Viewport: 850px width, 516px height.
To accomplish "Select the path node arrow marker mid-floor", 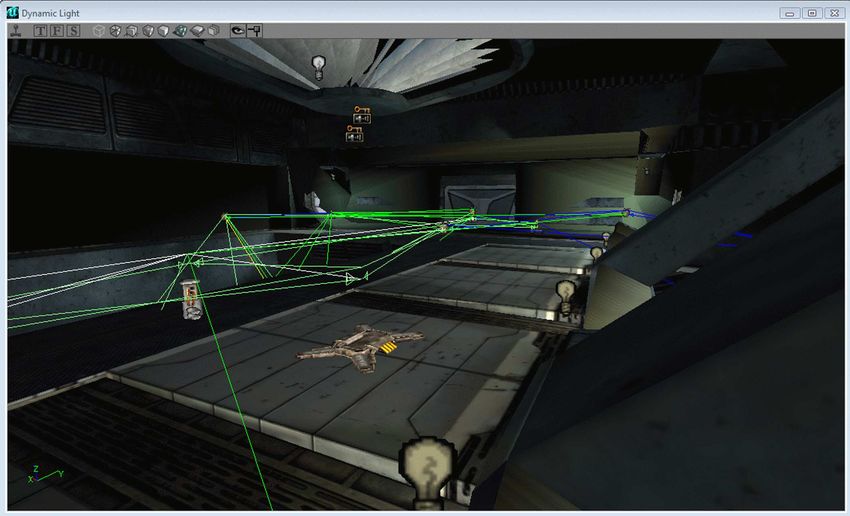I will (356, 278).
